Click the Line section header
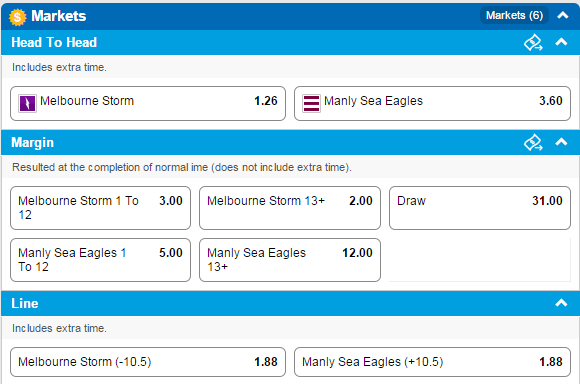Image resolution: width=580 pixels, height=384 pixels. pyautogui.click(x=290, y=303)
